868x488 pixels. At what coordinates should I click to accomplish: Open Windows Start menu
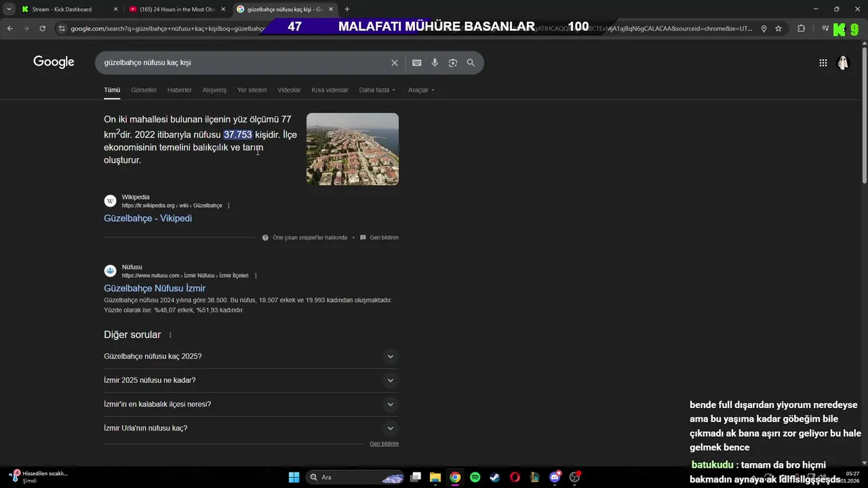click(x=294, y=477)
